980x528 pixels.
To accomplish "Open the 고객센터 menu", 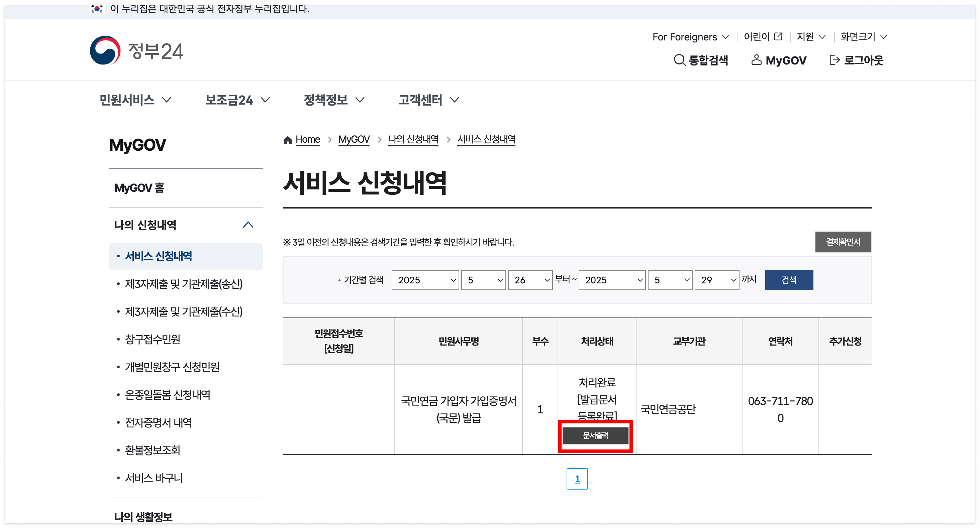I will pos(429,100).
